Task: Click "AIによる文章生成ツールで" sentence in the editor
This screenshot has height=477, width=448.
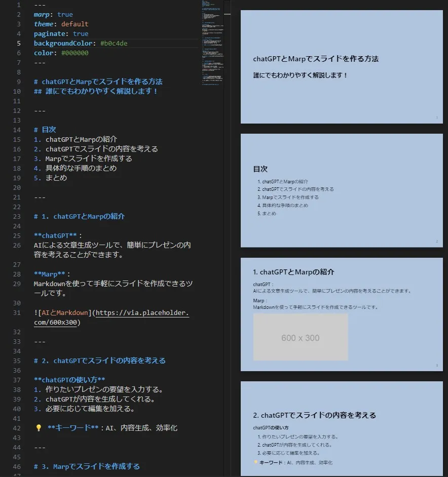Action: tap(113, 250)
